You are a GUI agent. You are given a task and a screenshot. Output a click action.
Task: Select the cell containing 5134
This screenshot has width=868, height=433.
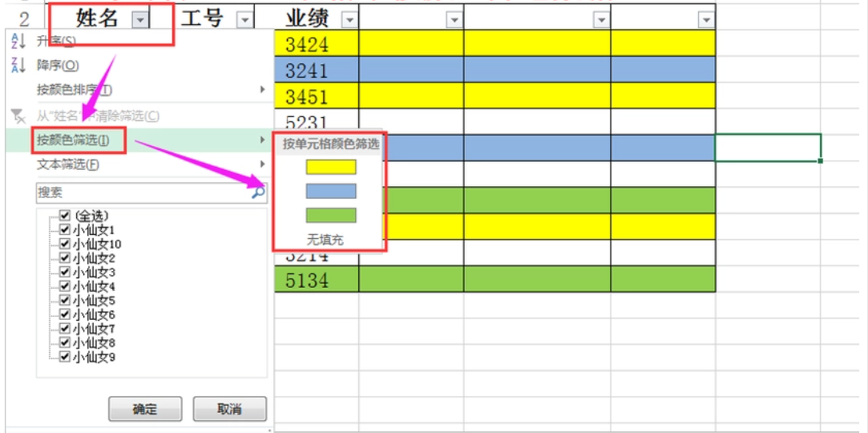(317, 279)
